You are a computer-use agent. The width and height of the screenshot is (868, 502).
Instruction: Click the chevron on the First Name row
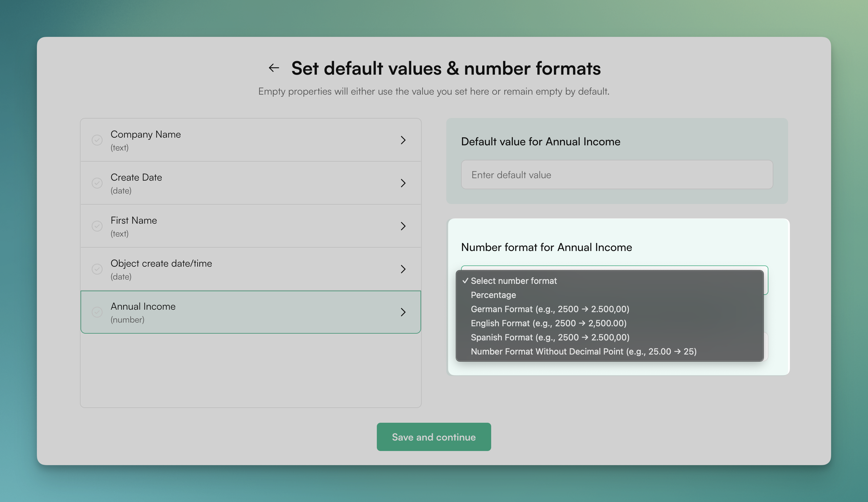pos(403,226)
